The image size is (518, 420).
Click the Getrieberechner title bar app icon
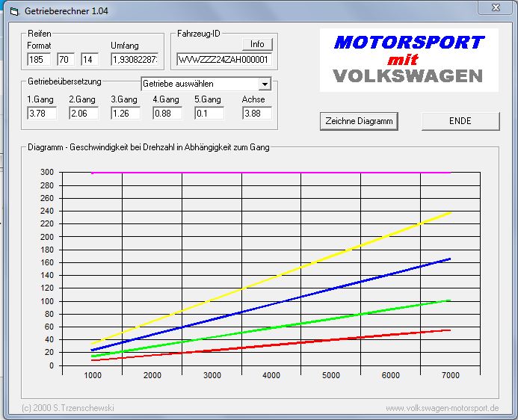click(11, 8)
